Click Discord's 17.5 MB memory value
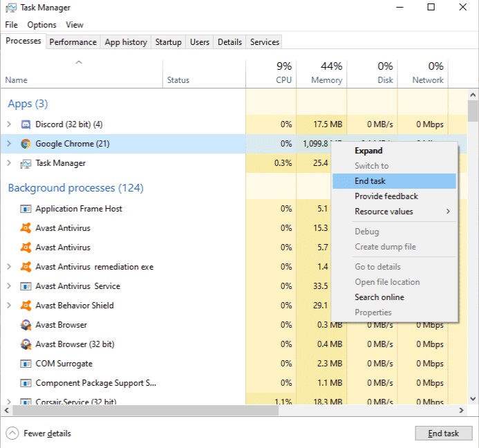Image resolution: width=479 pixels, height=448 pixels. coord(328,124)
